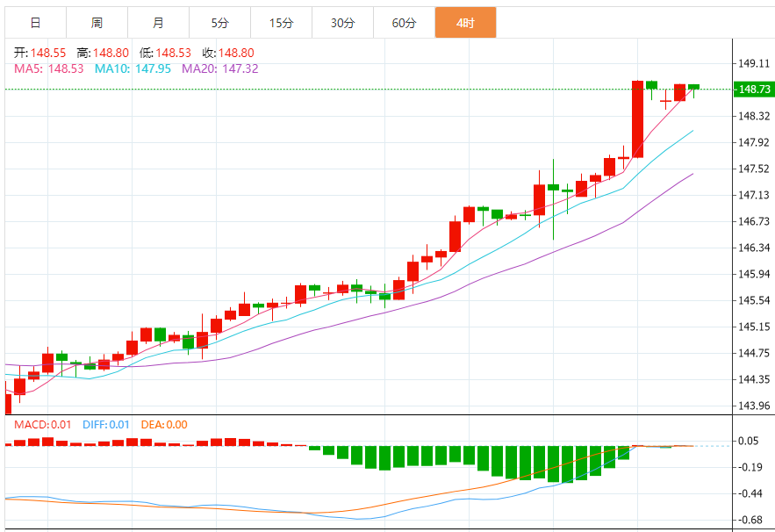Click the 149.11 price axis label

754,63
